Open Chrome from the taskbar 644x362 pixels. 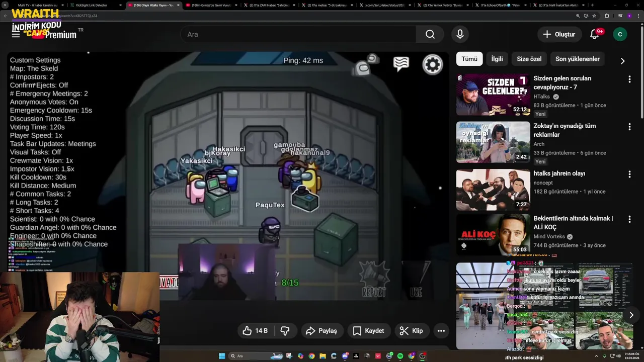point(311,356)
